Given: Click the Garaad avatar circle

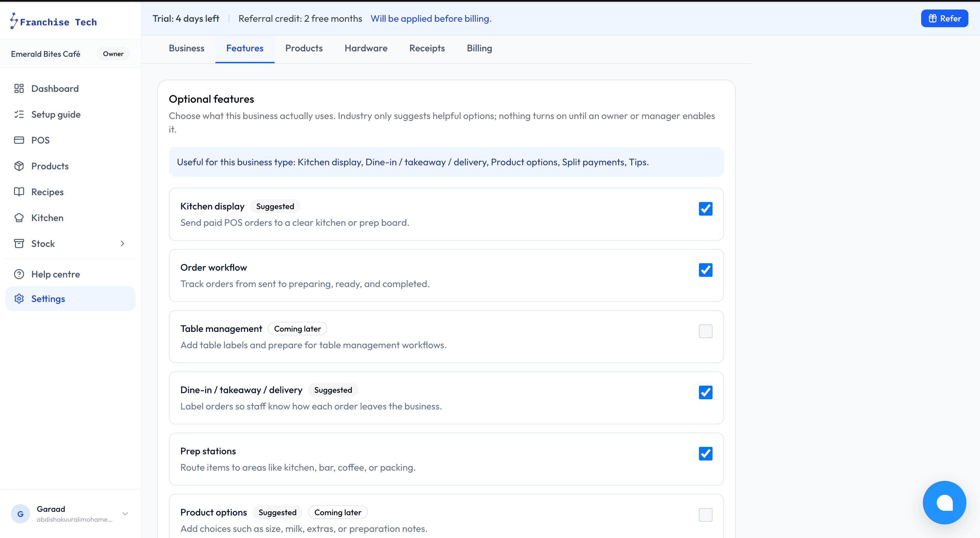Looking at the screenshot, I should click(20, 514).
